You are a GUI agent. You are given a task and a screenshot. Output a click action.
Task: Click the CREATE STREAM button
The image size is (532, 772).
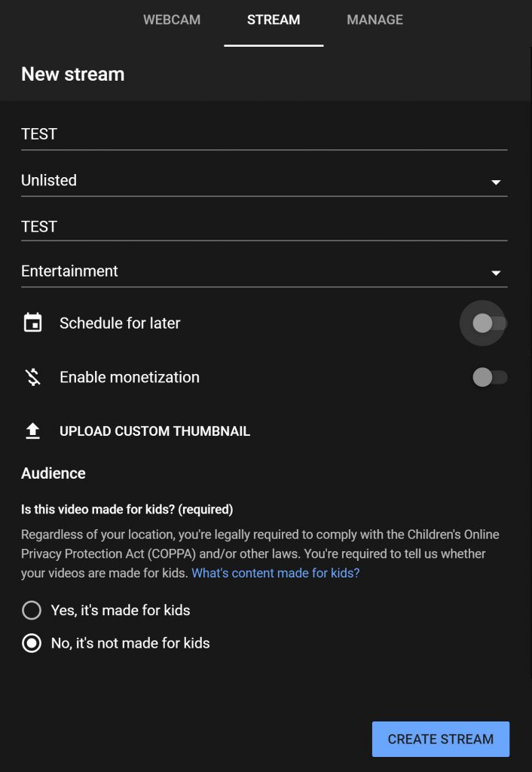(x=440, y=739)
